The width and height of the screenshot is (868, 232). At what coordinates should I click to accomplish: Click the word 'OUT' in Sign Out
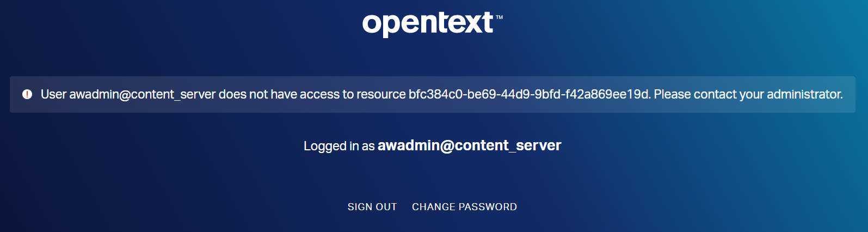click(386, 207)
